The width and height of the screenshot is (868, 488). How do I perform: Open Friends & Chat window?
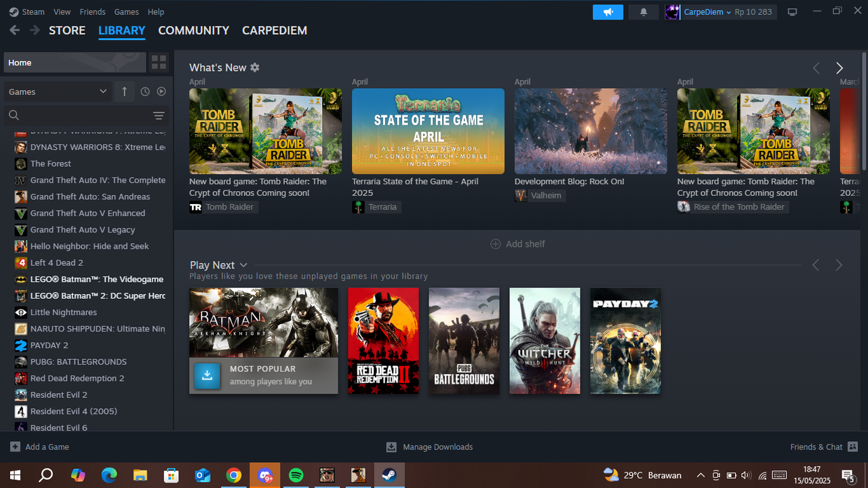click(x=824, y=447)
